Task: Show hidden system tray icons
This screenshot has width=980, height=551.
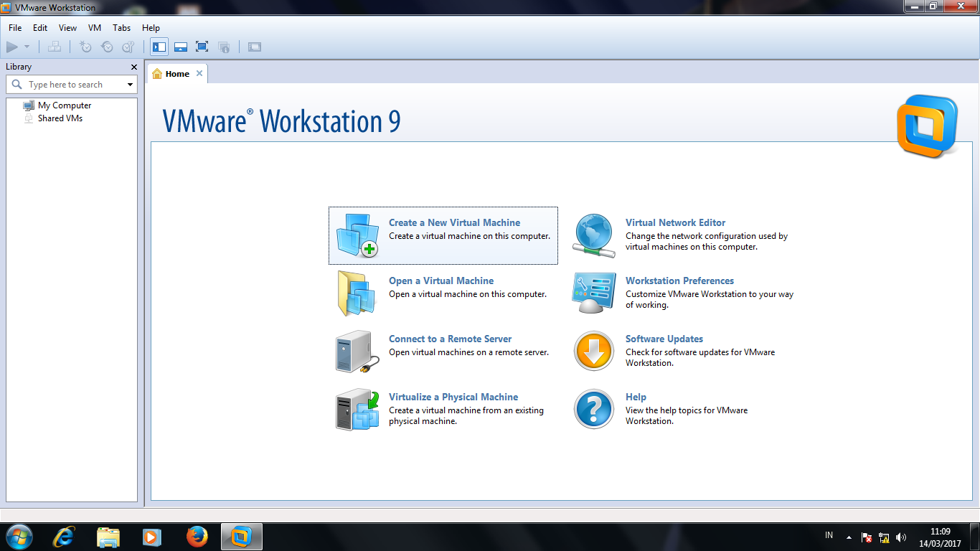Action: click(x=849, y=537)
